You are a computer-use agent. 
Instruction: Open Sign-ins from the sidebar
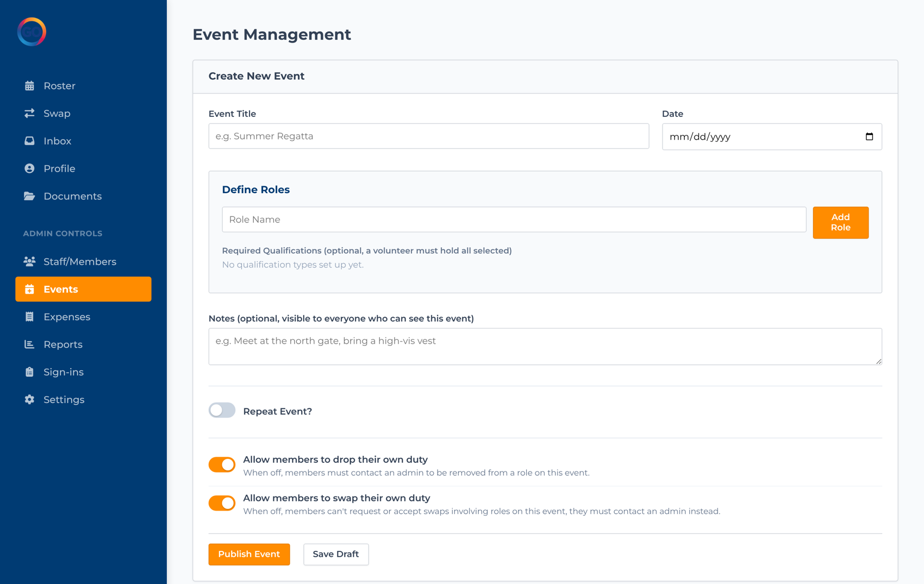click(83, 372)
